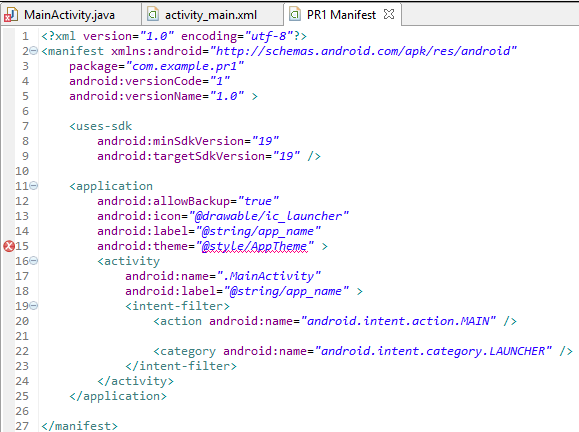Click the closing application tag
Viewport: 579px width, 432px height.
coord(118,396)
